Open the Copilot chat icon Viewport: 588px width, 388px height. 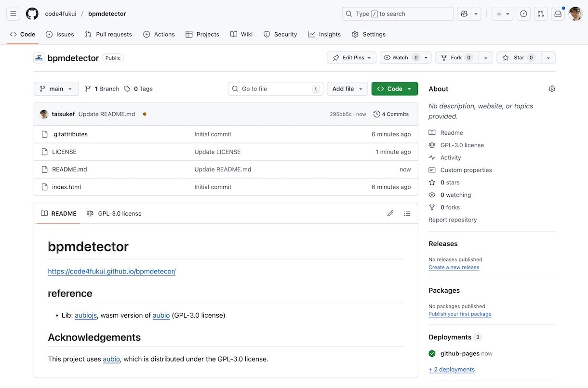tap(464, 14)
